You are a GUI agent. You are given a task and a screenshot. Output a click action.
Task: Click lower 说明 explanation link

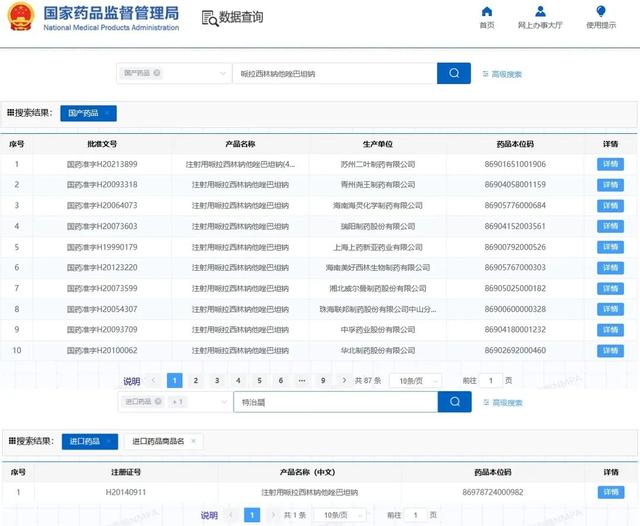coord(209,515)
